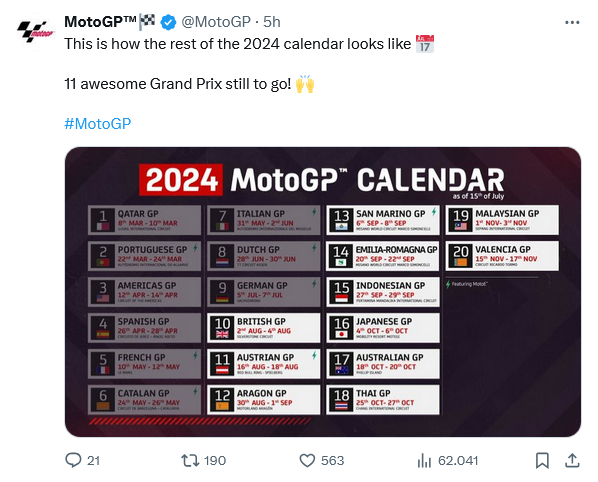Click the MotoGP™ display name
The width and height of the screenshot is (598, 482).
(100, 22)
